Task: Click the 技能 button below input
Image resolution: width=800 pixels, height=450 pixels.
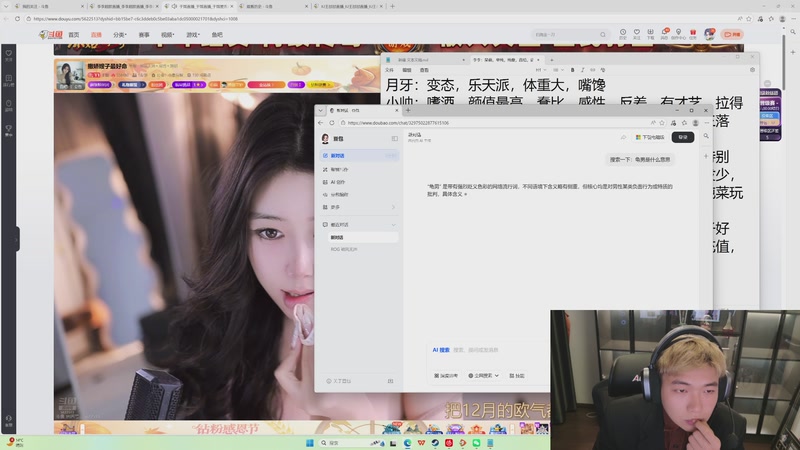Action: click(x=516, y=376)
